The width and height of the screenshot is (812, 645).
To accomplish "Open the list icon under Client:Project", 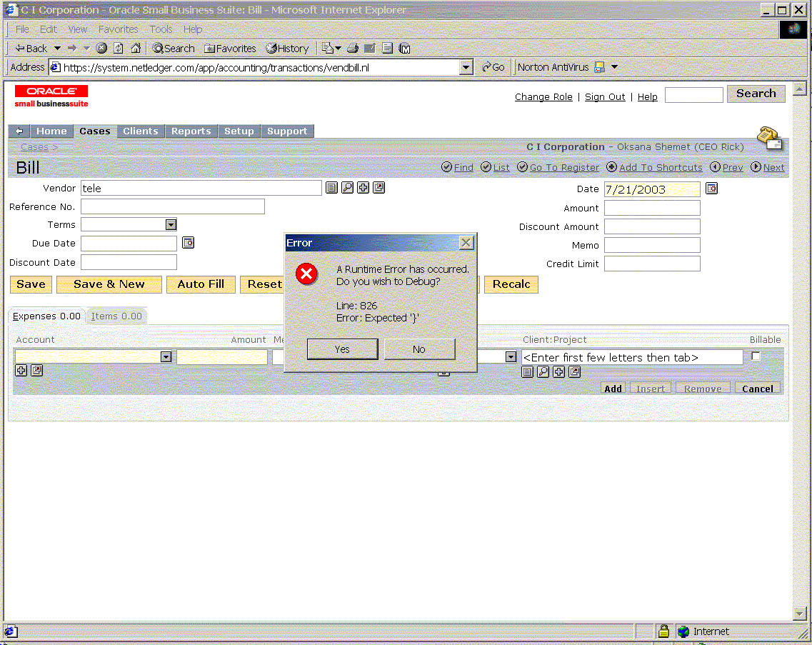I will [x=527, y=372].
